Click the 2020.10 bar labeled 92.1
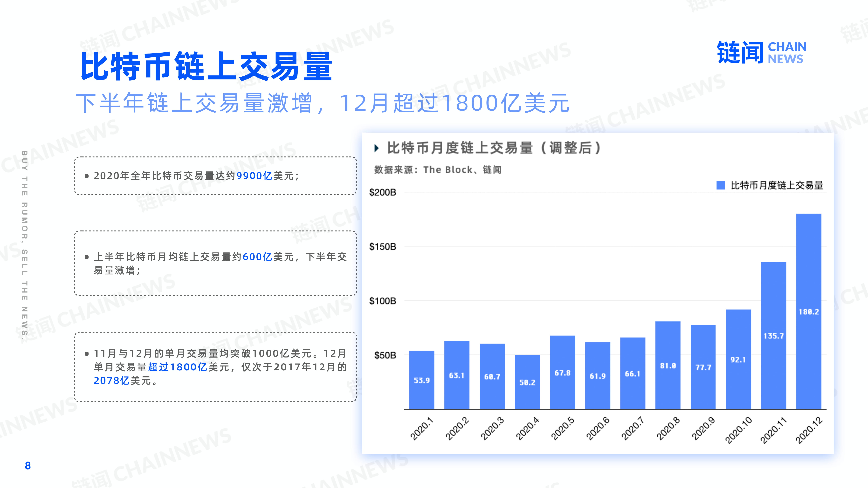 point(738,359)
